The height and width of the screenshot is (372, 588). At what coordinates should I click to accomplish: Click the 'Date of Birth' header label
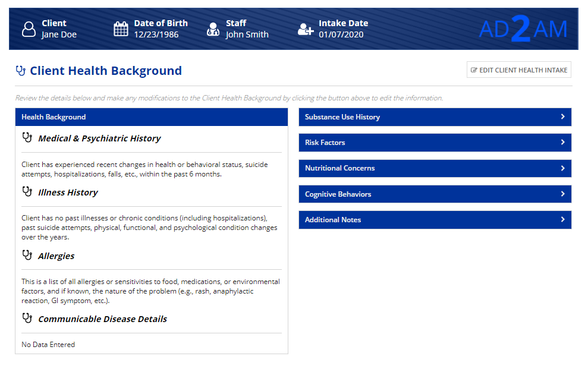(x=161, y=23)
